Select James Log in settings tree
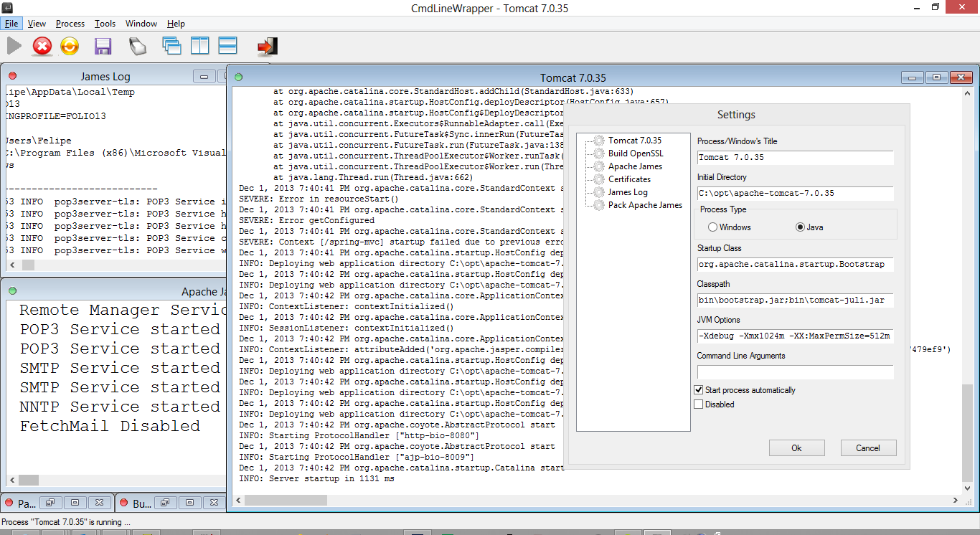Viewport: 980px width, 535px height. tap(628, 192)
